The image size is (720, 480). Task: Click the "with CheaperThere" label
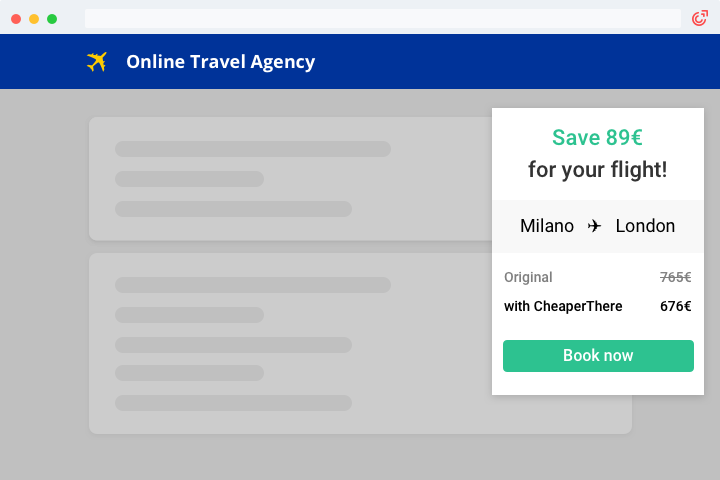[x=563, y=306]
